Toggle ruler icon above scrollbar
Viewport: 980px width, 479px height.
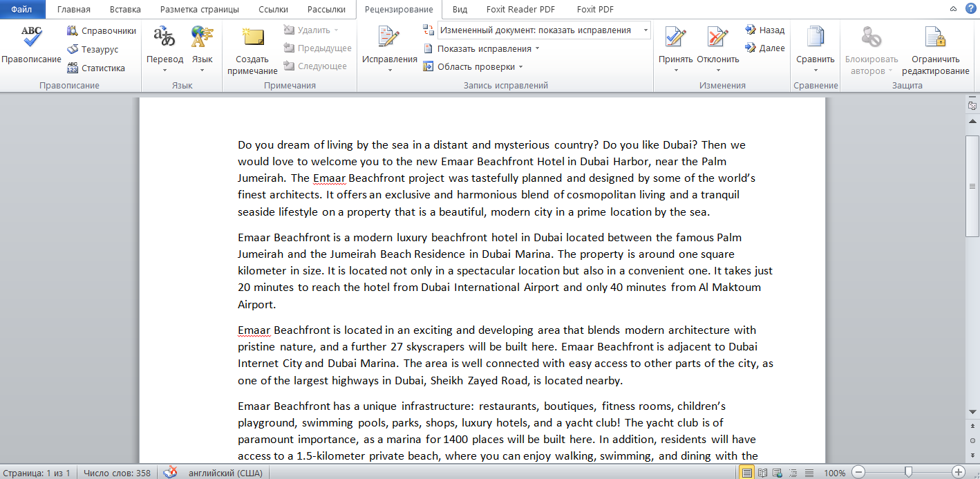(x=972, y=106)
